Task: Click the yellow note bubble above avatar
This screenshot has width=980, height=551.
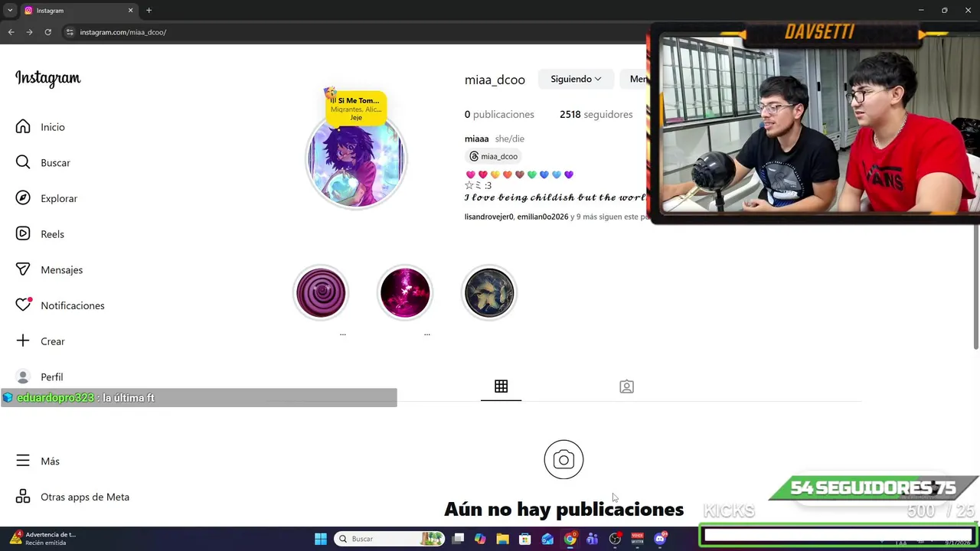Action: click(355, 107)
